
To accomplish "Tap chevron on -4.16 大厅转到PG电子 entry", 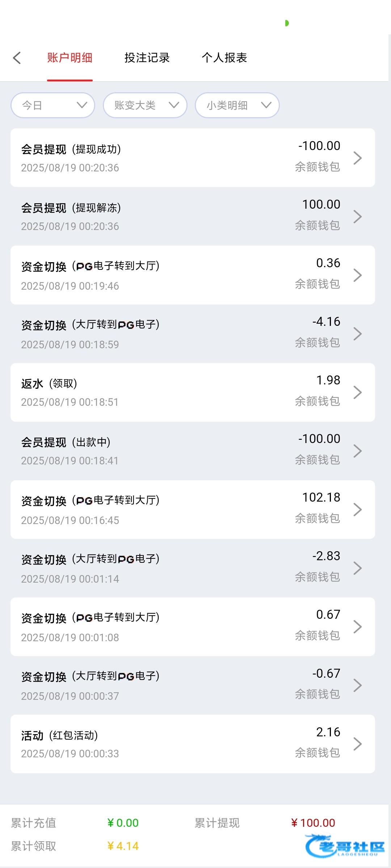I will pyautogui.click(x=357, y=334).
